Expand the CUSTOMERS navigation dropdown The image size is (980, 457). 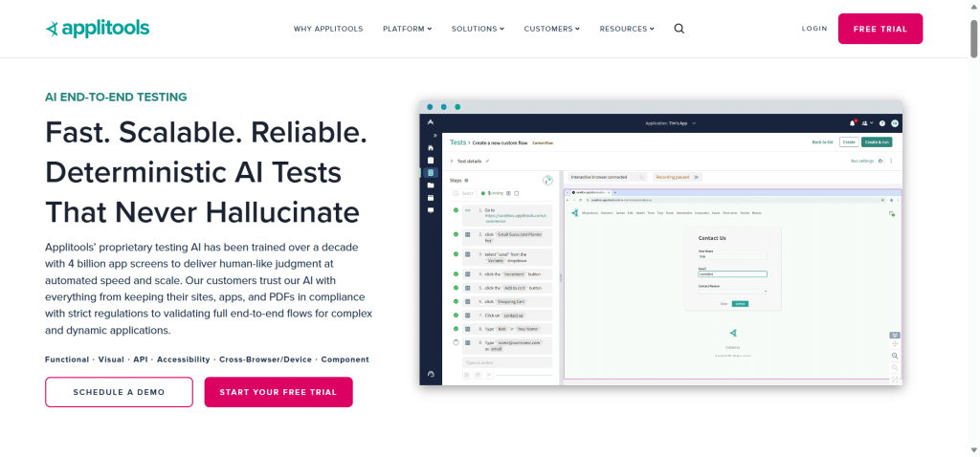click(x=552, y=29)
